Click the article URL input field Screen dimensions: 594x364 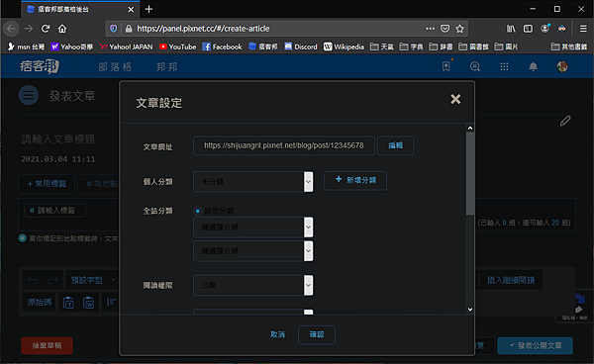[284, 145]
